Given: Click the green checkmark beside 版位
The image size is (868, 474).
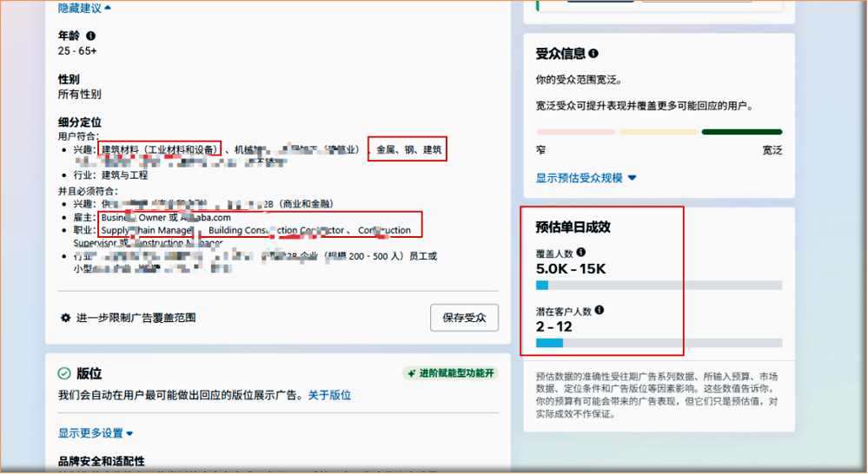Looking at the screenshot, I should tap(64, 374).
